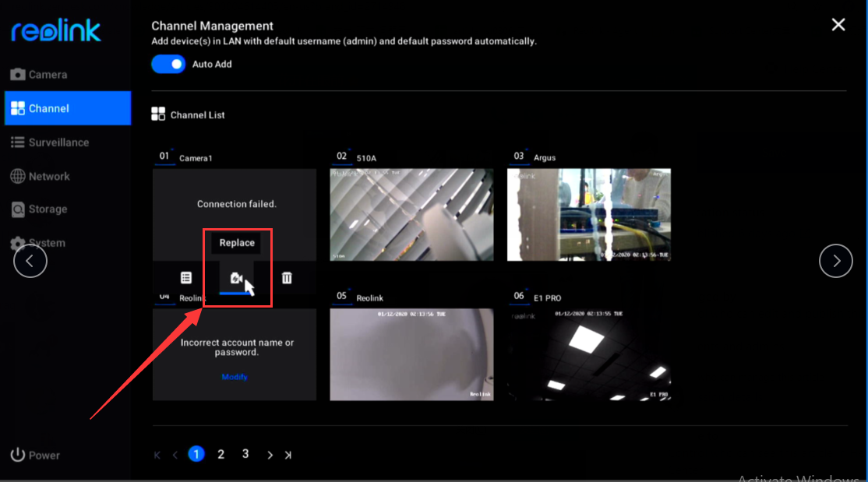Click the Connection failed message
This screenshot has width=868, height=482.
point(236,204)
